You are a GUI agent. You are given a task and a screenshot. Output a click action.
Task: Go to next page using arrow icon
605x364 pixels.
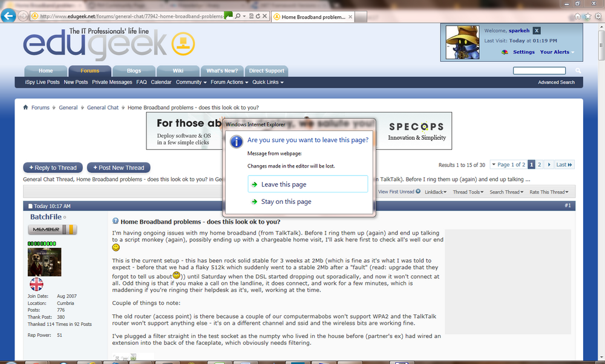549,164
